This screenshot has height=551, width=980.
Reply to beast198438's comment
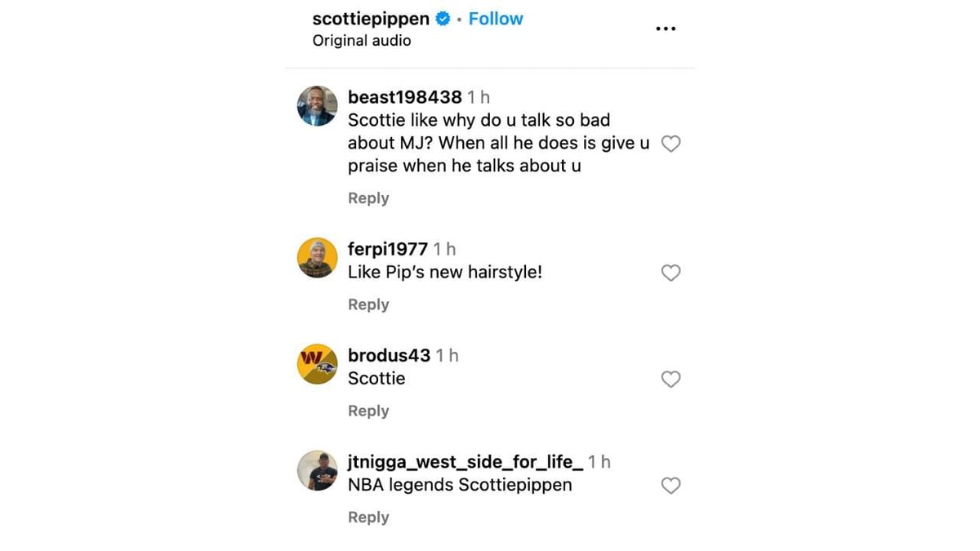point(368,198)
